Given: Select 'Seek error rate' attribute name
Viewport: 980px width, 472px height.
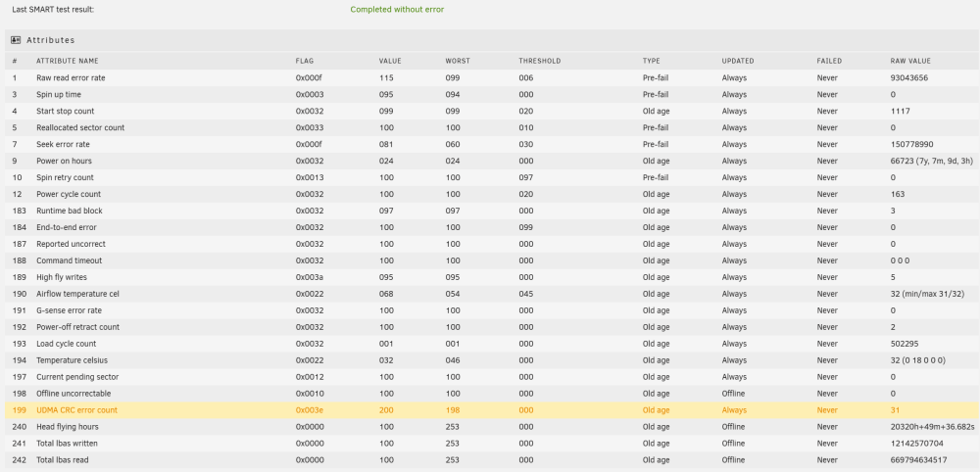Looking at the screenshot, I should pos(63,144).
